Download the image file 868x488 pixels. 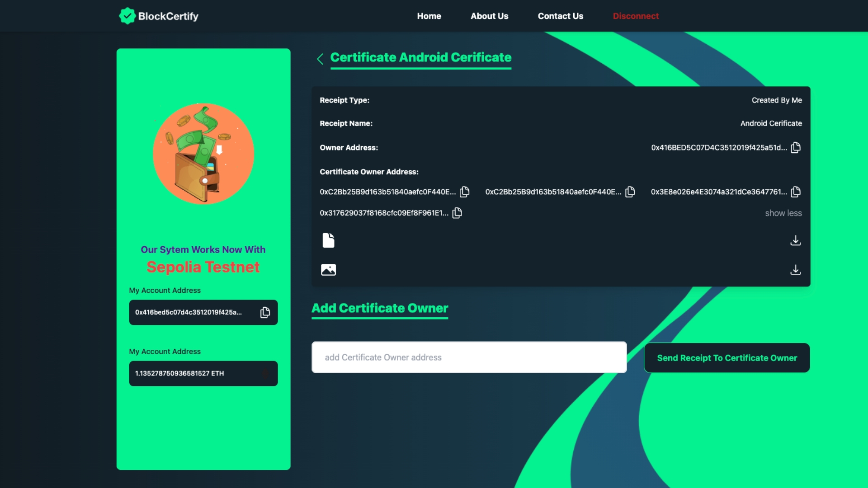pyautogui.click(x=796, y=270)
